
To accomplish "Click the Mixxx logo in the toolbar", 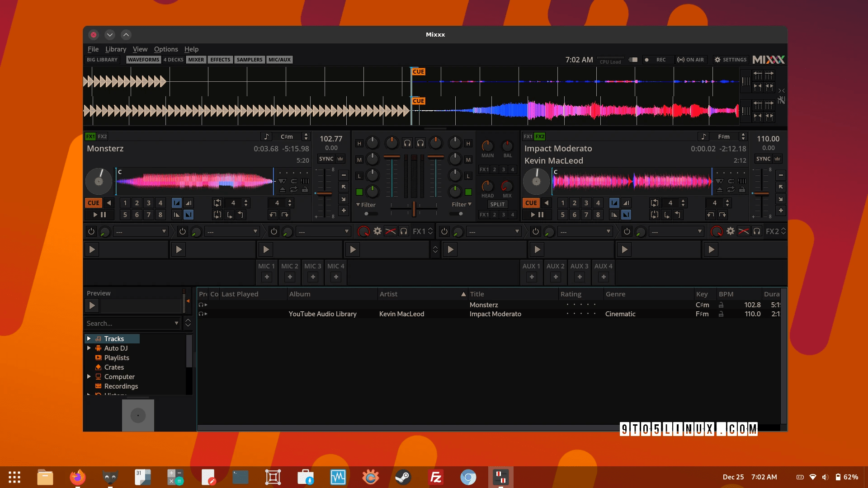I will (768, 59).
